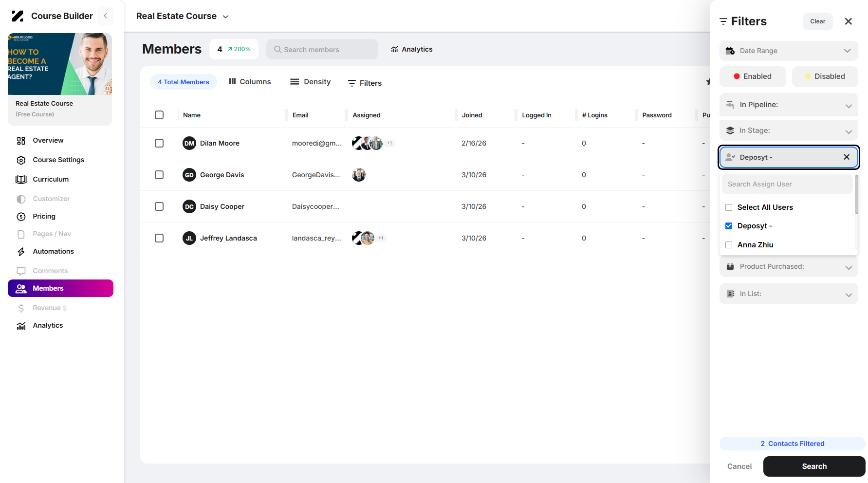
Task: Click the sidebar Analytics chart icon
Action: (21, 326)
